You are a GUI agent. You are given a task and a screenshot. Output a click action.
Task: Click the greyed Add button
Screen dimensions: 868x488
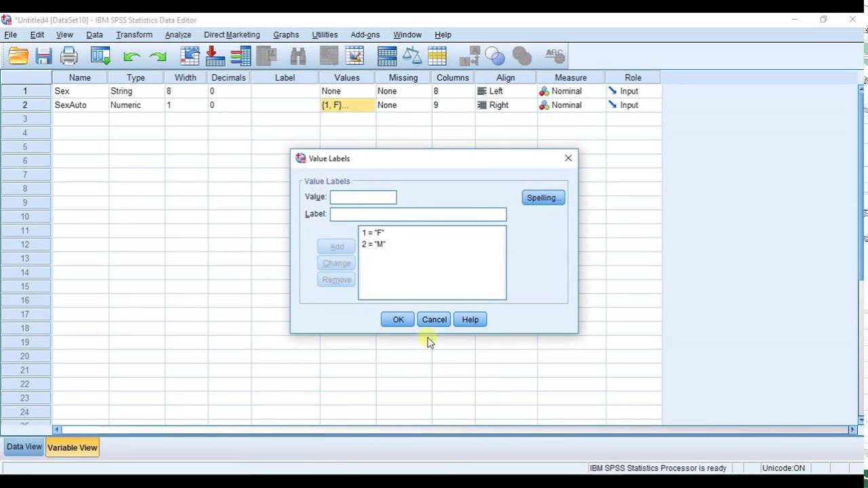(x=337, y=247)
